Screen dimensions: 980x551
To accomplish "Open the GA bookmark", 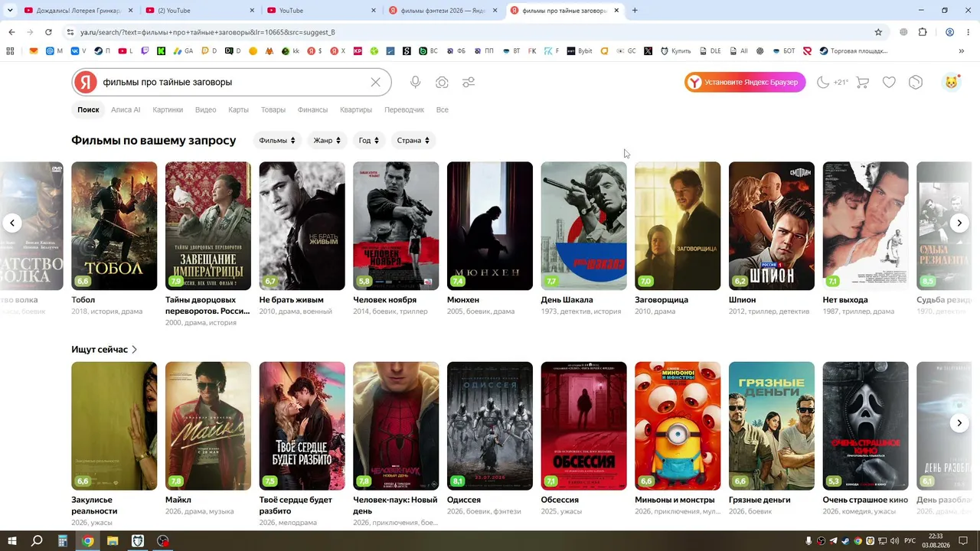I will pyautogui.click(x=183, y=51).
